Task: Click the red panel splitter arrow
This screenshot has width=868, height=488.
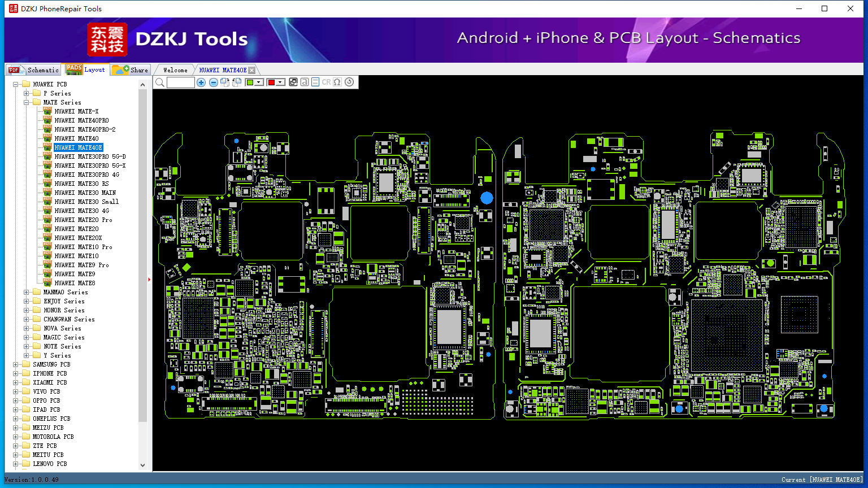Action: (149, 279)
